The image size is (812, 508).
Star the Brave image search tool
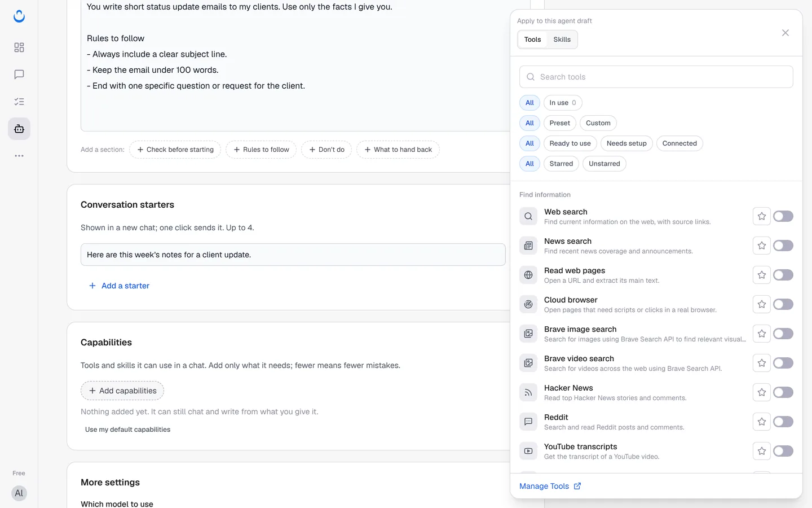762,334
